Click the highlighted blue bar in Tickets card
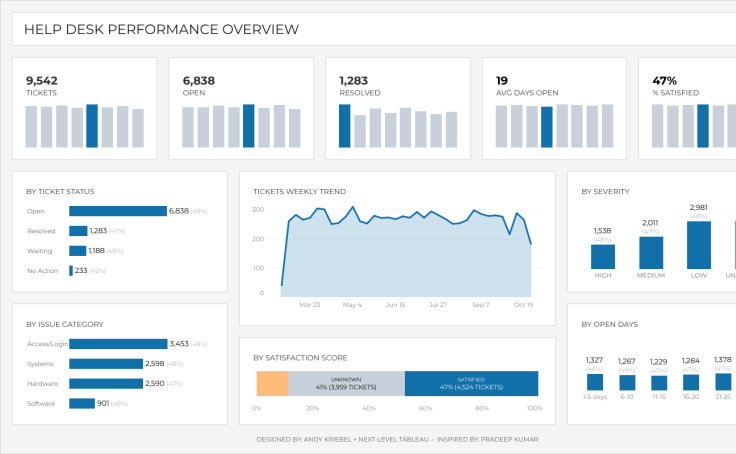Screen dimensions: 736x454 tap(92, 126)
